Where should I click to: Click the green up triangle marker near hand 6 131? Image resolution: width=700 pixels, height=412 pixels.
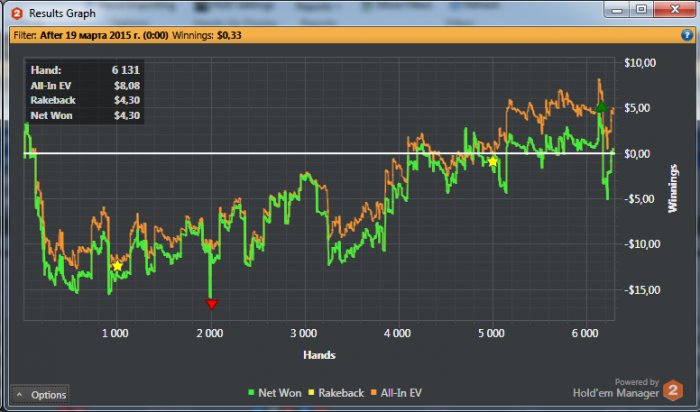(x=601, y=107)
